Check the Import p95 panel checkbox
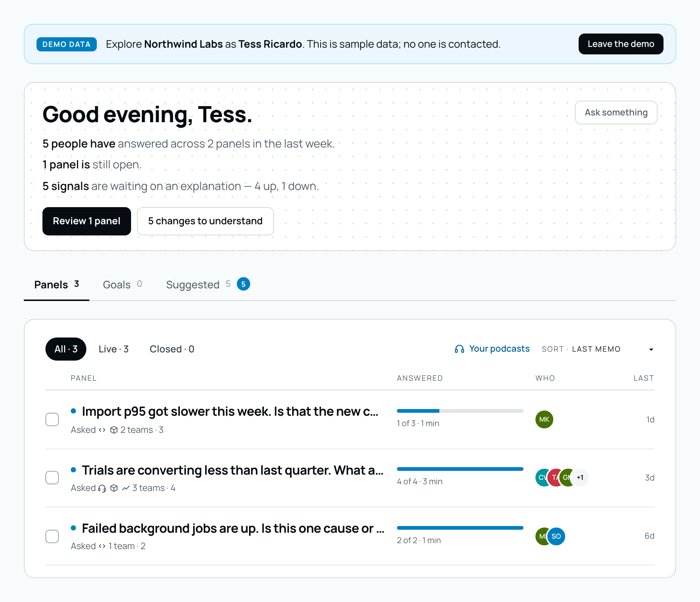700x602 pixels. click(x=52, y=419)
